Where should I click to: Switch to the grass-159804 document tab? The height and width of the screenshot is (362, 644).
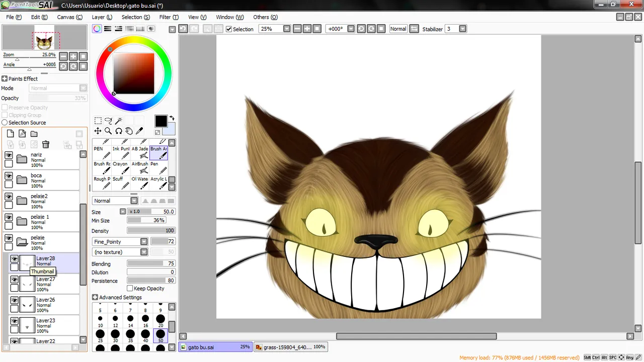pos(290,347)
